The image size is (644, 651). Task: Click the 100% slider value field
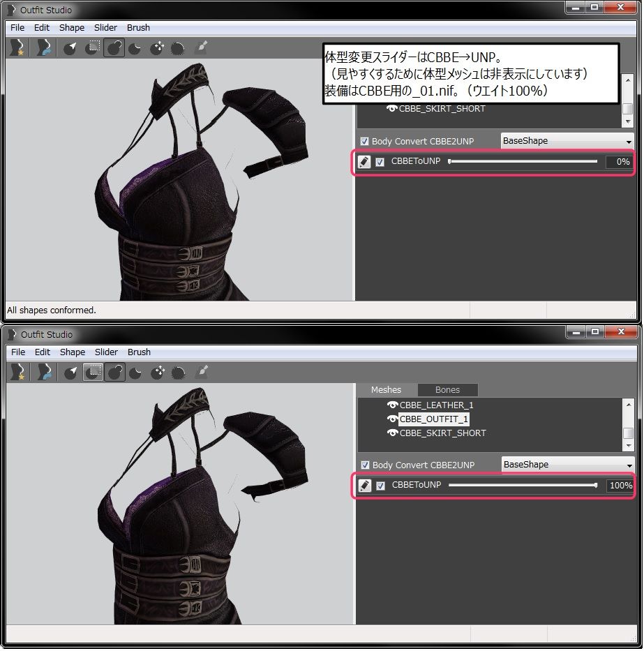tap(620, 486)
